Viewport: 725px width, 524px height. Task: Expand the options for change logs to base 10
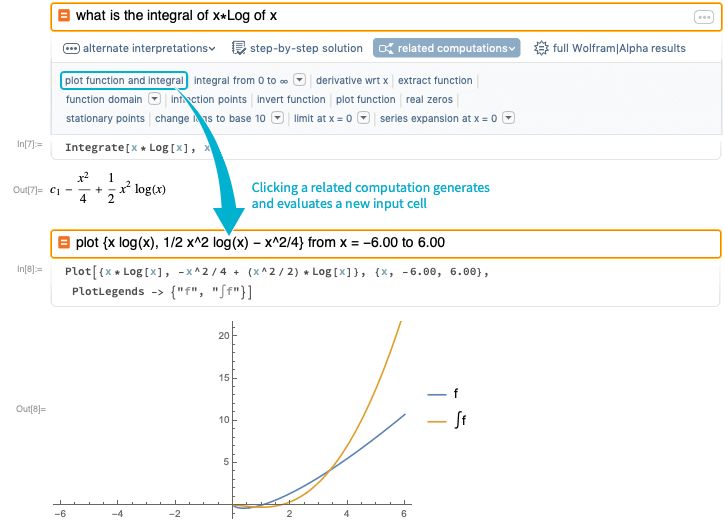[277, 118]
